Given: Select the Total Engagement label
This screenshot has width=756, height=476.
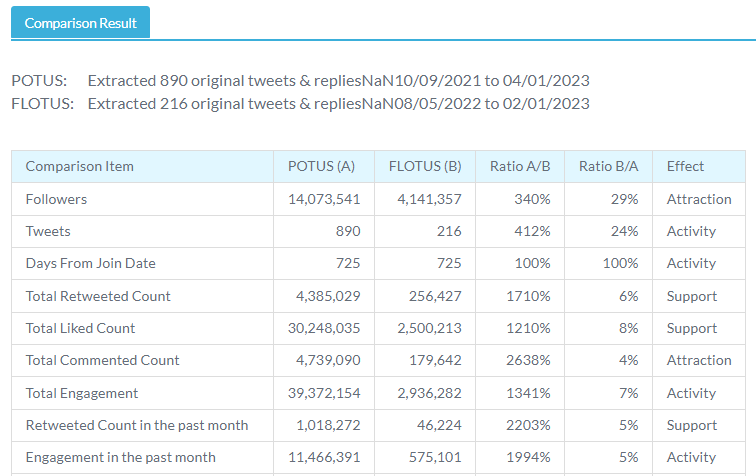Looking at the screenshot, I should point(81,393).
